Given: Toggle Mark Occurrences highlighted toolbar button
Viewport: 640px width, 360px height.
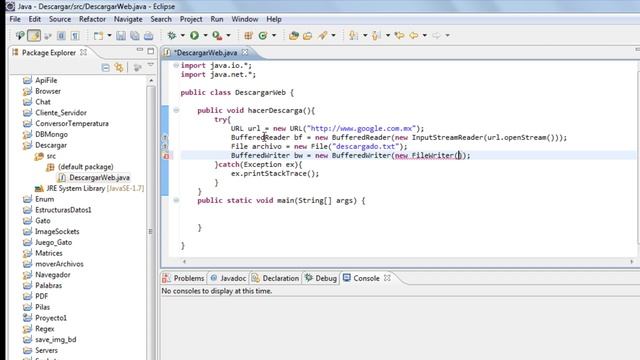Looking at the screenshot, I should click(34, 36).
